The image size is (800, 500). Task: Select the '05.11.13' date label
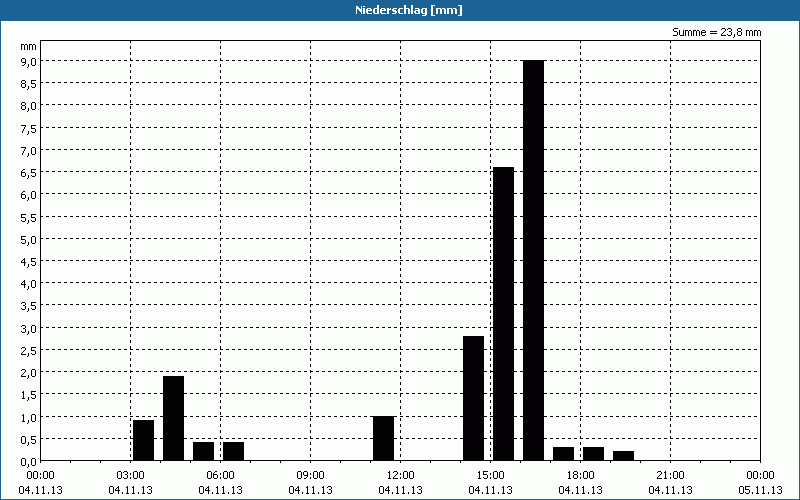(760, 490)
